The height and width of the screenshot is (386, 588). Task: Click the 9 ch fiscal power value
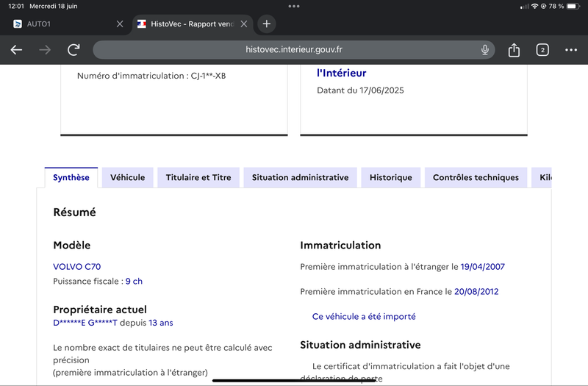point(134,282)
